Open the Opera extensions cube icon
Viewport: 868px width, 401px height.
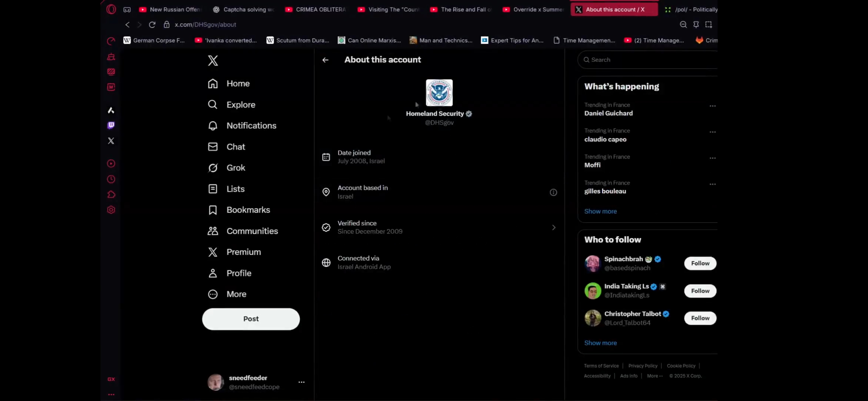(x=111, y=195)
